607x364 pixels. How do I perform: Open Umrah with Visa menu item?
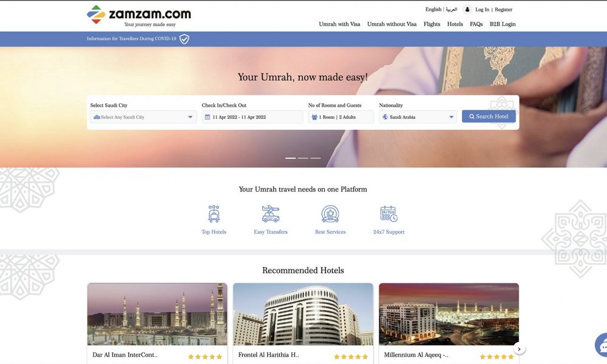coord(339,24)
